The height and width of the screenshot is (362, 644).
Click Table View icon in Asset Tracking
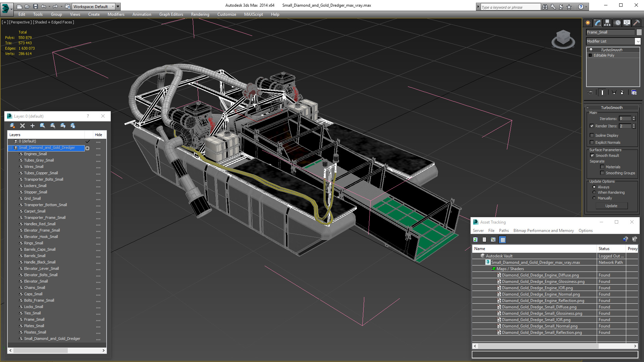click(502, 240)
